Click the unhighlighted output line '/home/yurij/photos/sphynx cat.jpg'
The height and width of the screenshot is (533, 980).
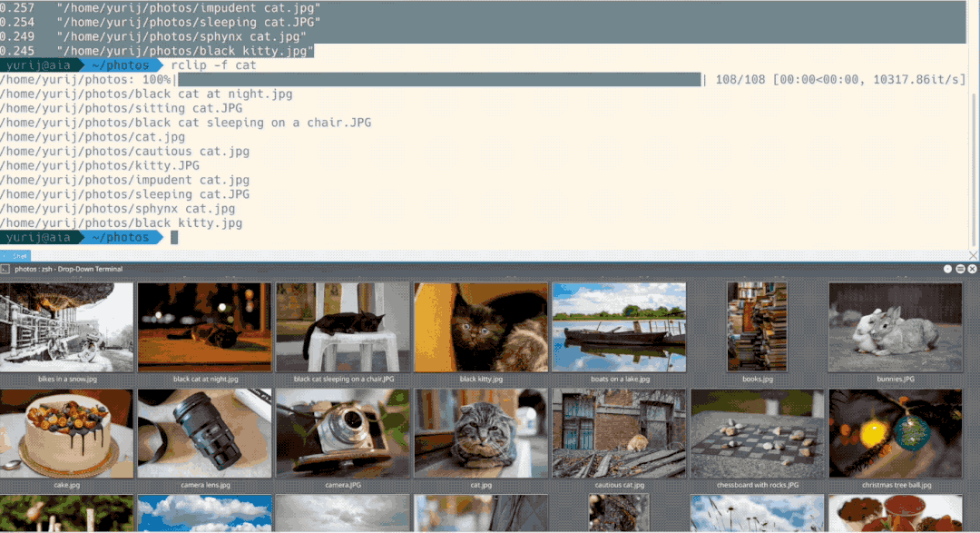pyautogui.click(x=117, y=209)
